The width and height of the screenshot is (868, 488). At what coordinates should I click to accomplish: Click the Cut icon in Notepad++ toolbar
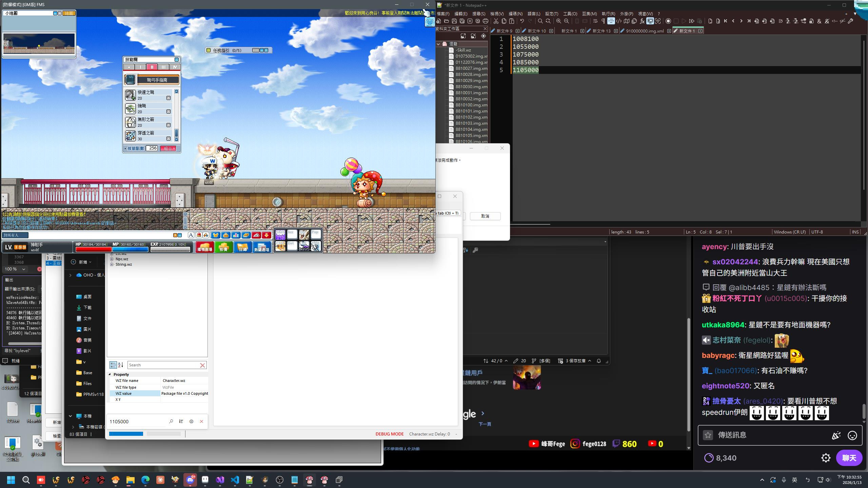(x=496, y=21)
